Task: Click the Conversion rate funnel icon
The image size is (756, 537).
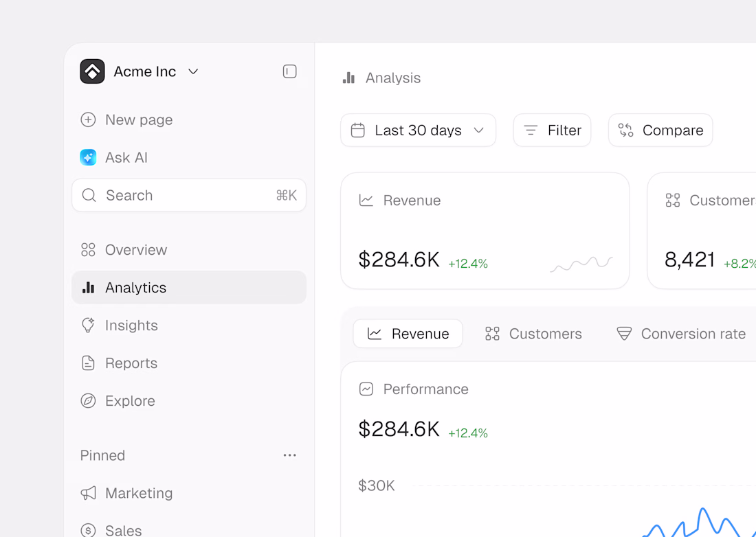Action: pos(624,333)
